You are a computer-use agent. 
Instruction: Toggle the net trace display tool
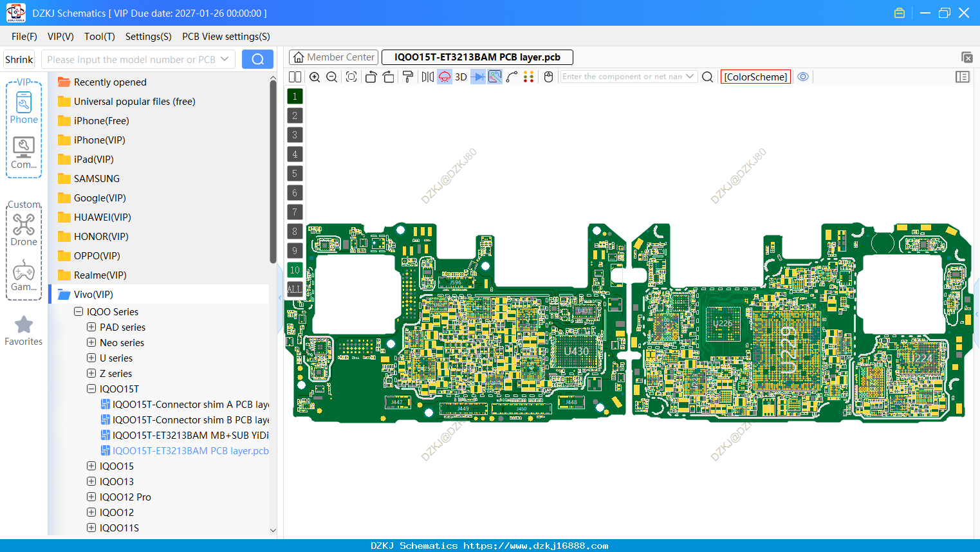[x=495, y=77]
